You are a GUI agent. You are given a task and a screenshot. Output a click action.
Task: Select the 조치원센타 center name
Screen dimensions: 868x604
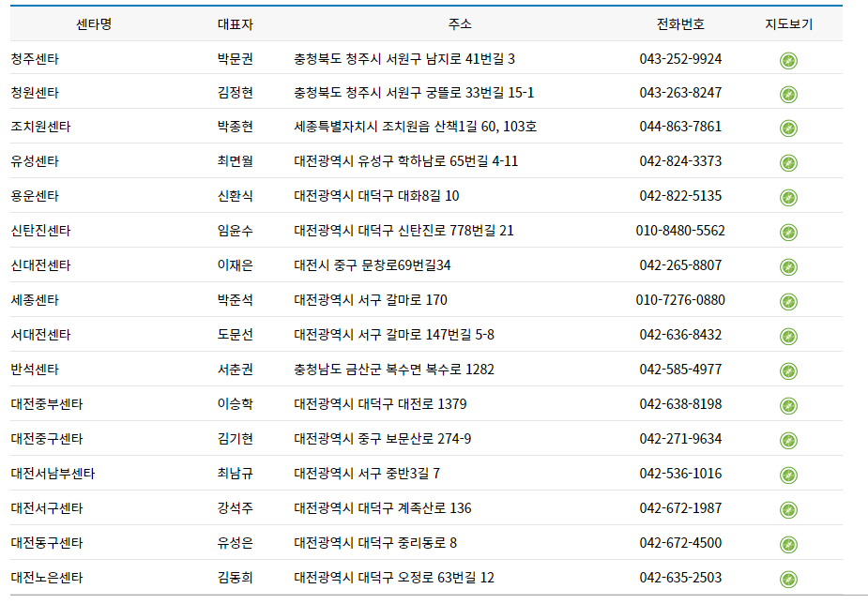41,126
